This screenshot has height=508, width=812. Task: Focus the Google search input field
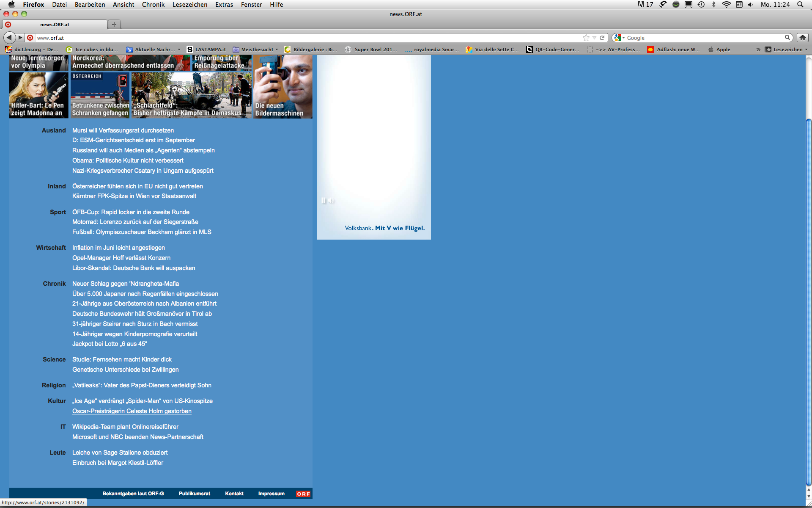704,38
